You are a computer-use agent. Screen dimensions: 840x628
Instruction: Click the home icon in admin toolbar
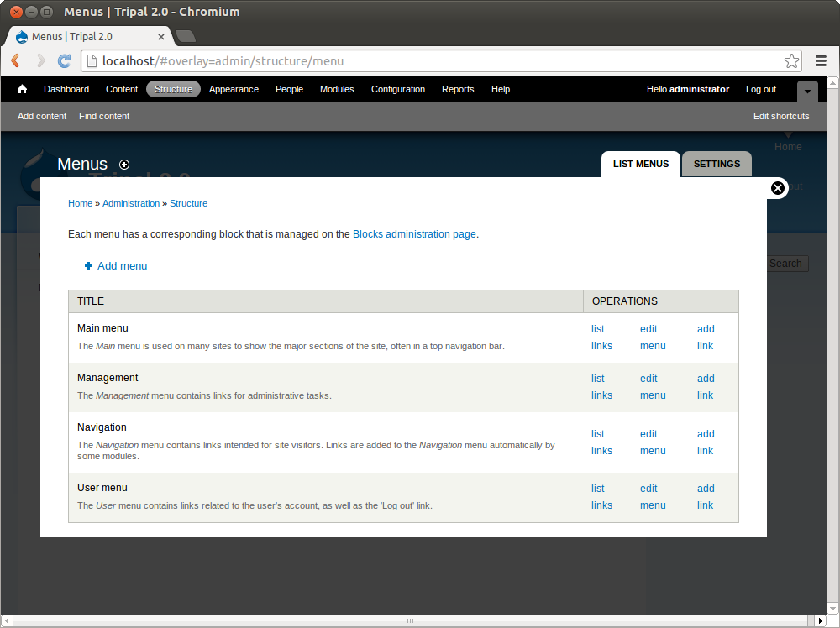(x=23, y=89)
